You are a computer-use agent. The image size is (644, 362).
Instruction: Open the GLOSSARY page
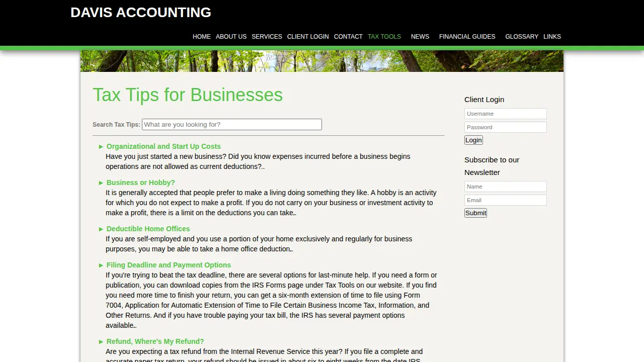click(x=522, y=37)
